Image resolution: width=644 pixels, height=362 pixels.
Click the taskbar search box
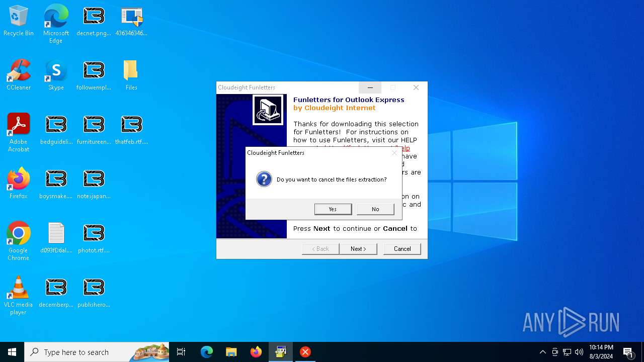97,352
